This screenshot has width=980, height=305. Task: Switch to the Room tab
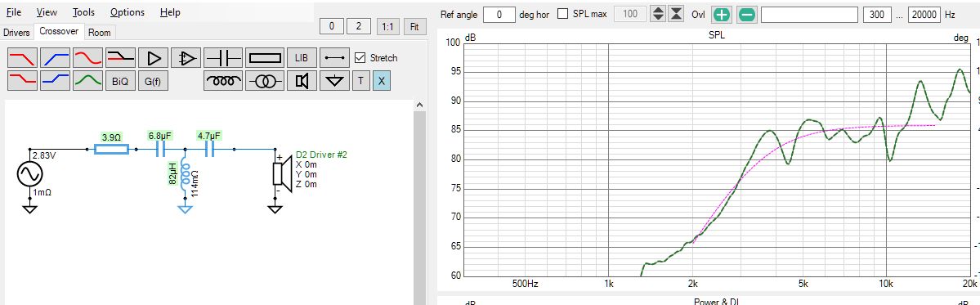tap(99, 33)
